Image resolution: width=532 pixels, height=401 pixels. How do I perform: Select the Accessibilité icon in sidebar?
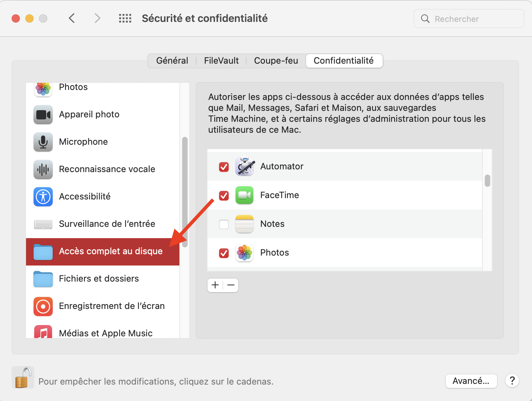[x=43, y=197]
